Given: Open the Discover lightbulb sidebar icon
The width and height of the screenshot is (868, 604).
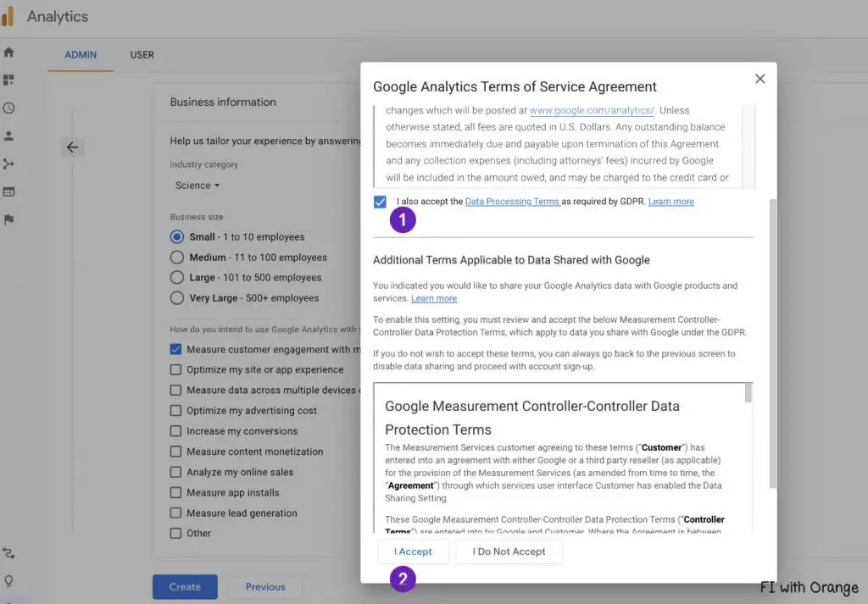Looking at the screenshot, I should click(8, 581).
